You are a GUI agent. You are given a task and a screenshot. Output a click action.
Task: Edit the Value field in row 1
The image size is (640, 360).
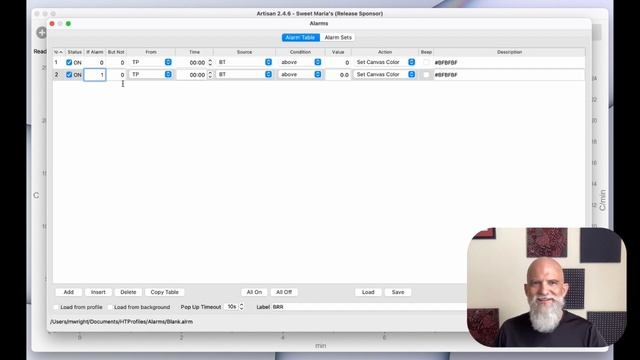coord(338,62)
